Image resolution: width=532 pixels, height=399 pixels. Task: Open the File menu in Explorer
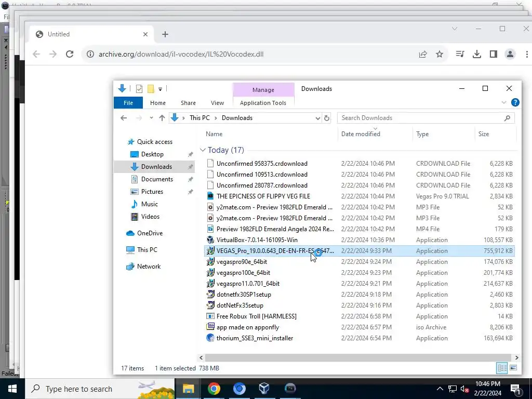pos(128,103)
